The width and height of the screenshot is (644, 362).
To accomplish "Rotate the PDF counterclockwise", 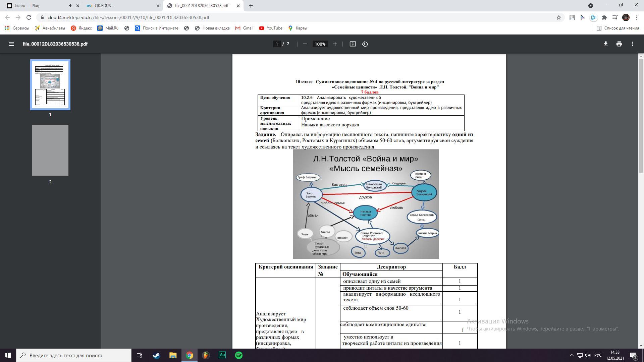I will (x=365, y=44).
